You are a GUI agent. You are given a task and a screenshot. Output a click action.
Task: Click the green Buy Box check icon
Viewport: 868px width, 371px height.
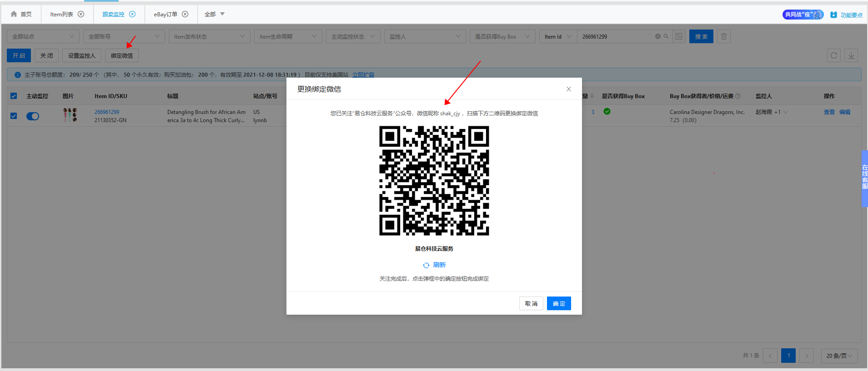tap(607, 111)
